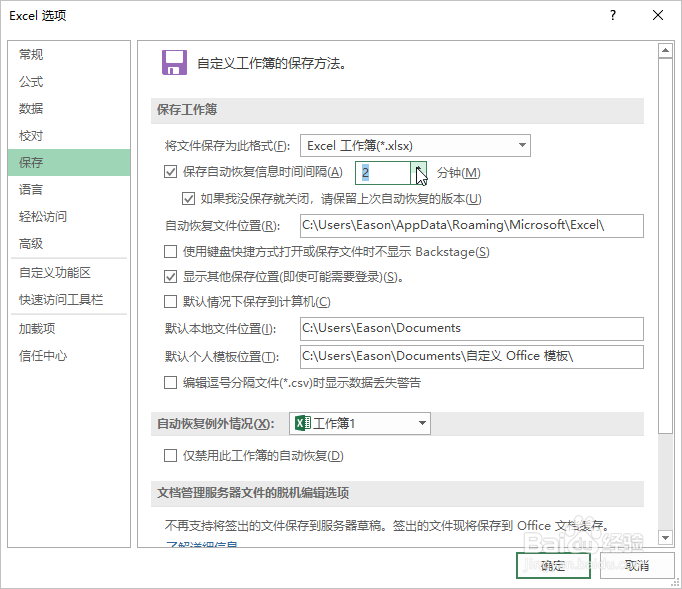Select the 公式 category
The height and width of the screenshot is (589, 682).
click(x=69, y=82)
